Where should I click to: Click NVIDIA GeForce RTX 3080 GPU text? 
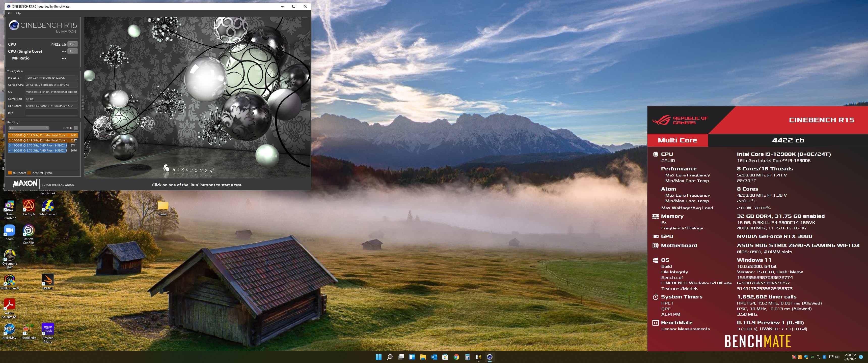(774, 236)
